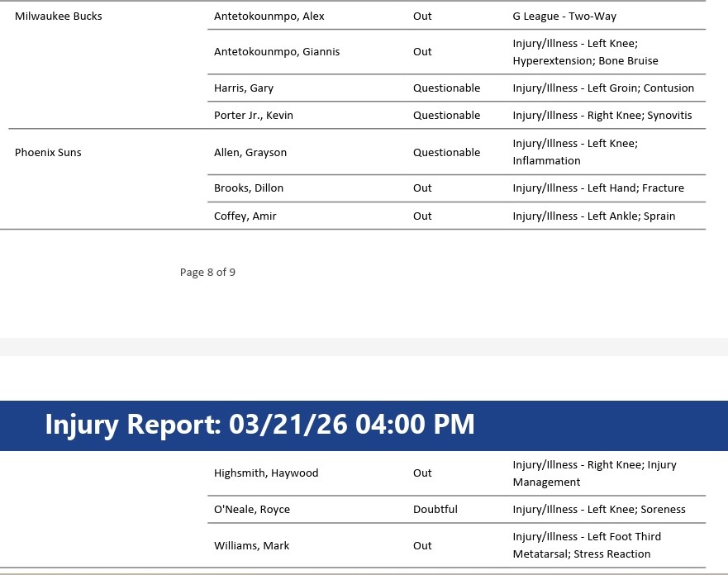Click Out status for Brooks, Dillon
This screenshot has width=728, height=575.
(422, 188)
